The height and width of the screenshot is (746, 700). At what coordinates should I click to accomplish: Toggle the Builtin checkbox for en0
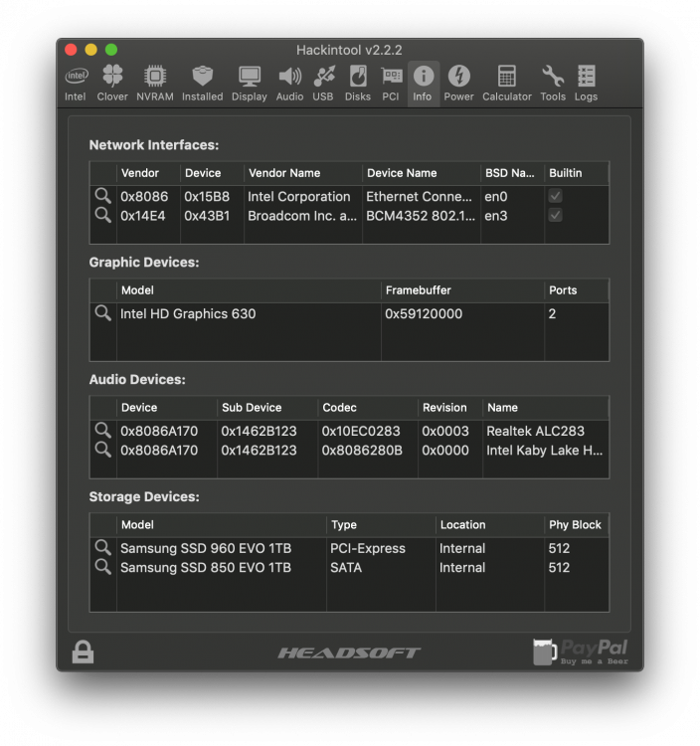point(556,196)
